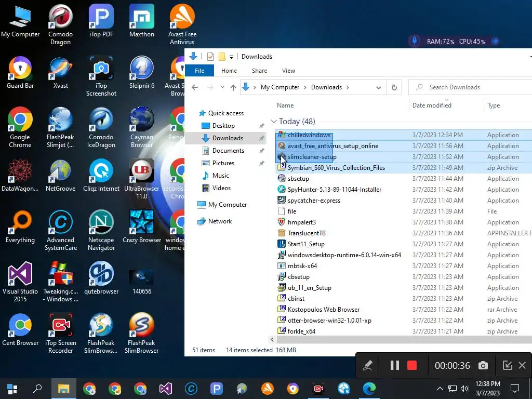Open the File tab in Explorer

(x=199, y=71)
